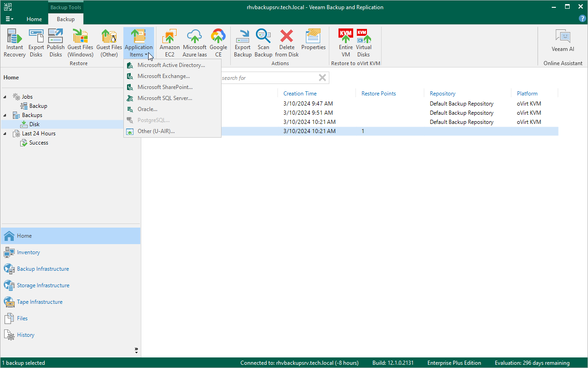The height and width of the screenshot is (368, 588).
Task: Show the History view
Action: point(71,335)
